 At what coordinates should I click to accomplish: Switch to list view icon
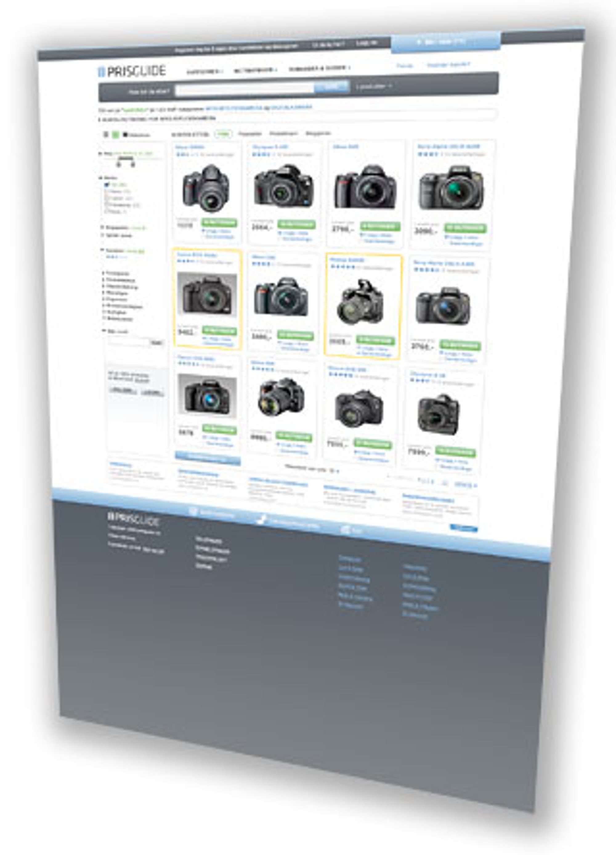pyautogui.click(x=106, y=135)
